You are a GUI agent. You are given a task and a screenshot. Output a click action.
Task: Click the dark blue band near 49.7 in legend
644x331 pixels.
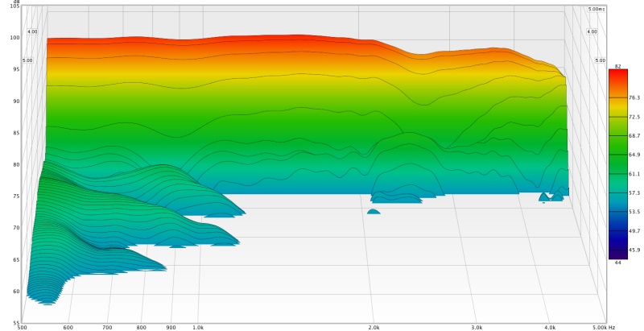tap(617, 230)
